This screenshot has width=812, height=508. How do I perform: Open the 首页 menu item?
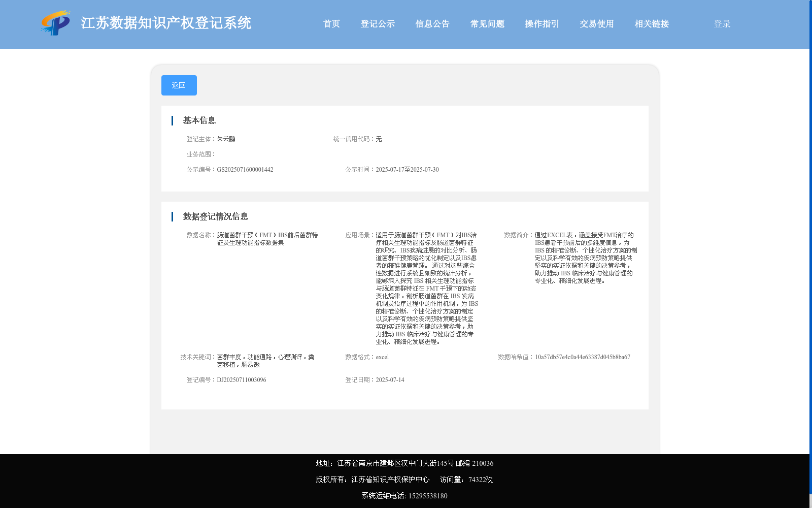click(x=331, y=24)
